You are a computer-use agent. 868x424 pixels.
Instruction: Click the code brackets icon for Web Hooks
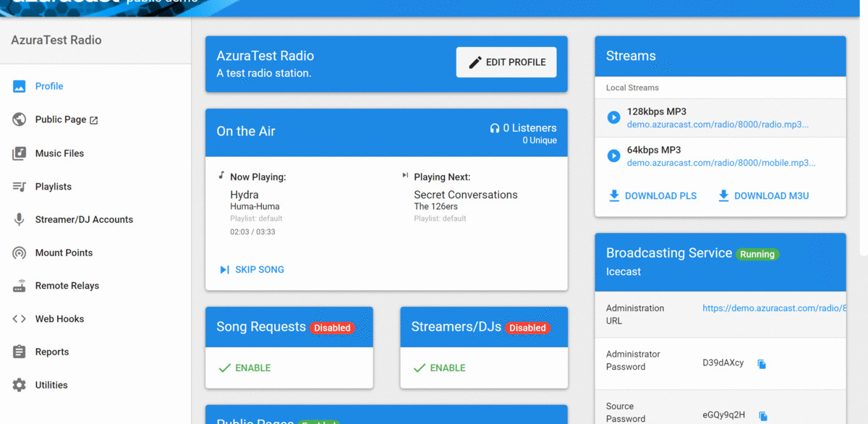20,319
